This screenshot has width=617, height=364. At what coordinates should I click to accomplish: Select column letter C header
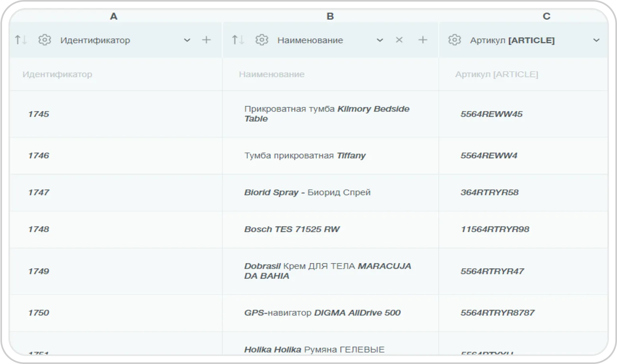click(x=546, y=16)
